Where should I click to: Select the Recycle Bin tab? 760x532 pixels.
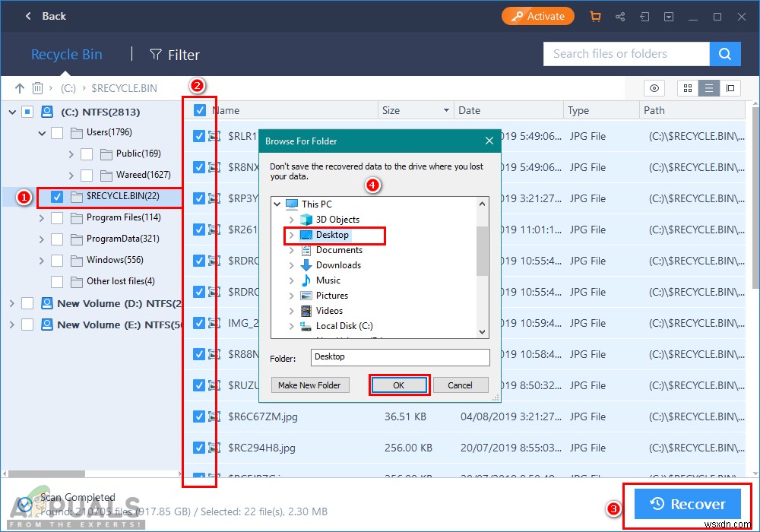point(66,54)
